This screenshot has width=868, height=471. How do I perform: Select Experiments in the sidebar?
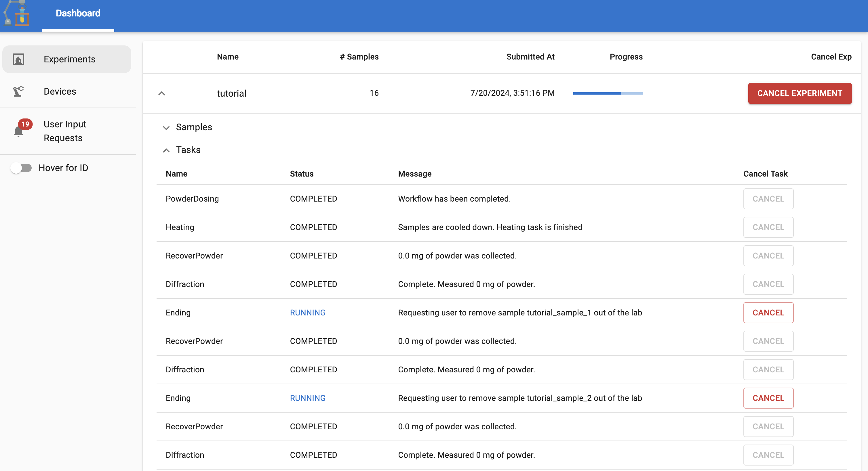pos(67,59)
